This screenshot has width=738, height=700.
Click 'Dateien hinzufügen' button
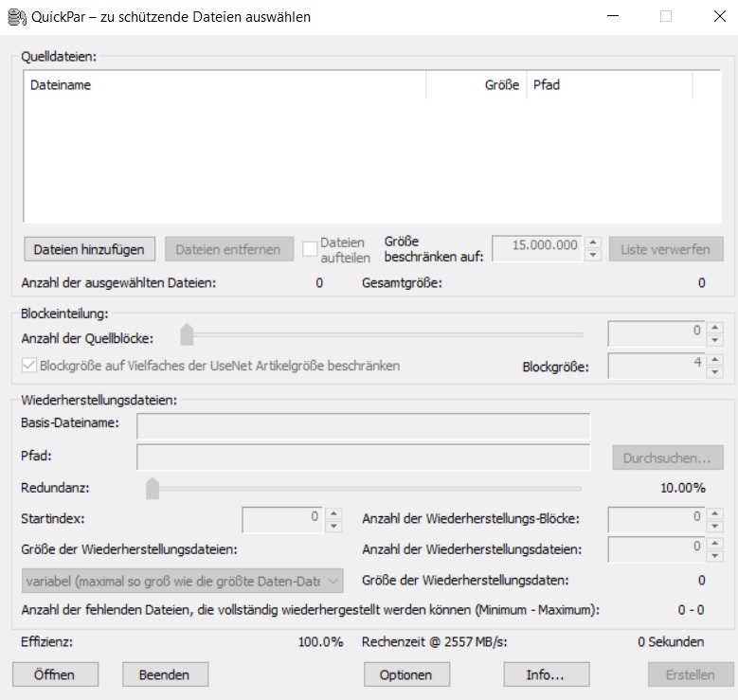[89, 249]
